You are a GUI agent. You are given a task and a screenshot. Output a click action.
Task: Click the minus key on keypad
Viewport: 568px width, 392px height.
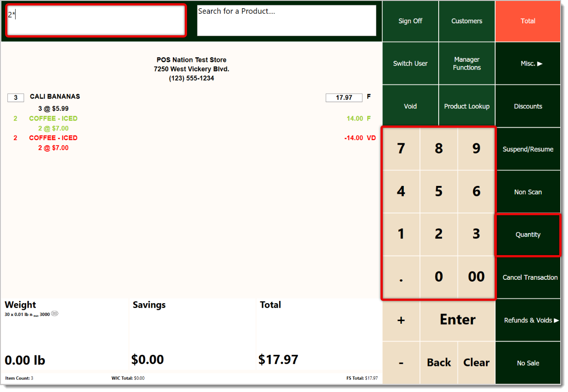[x=401, y=363]
